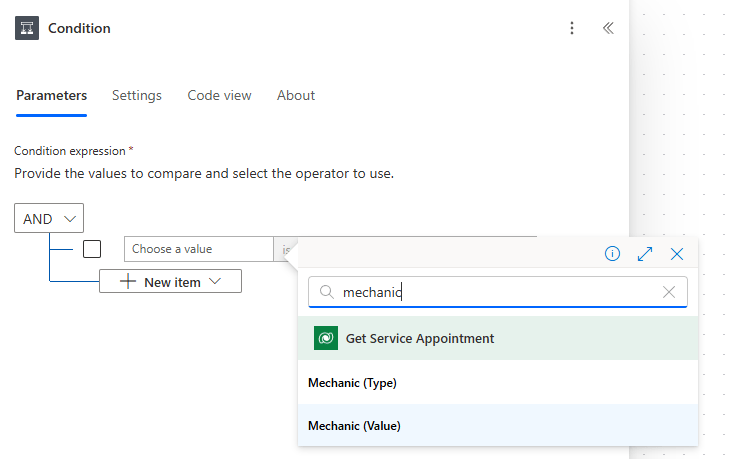Switch to the Settings tab
Screen dimensions: 731x459
136,95
